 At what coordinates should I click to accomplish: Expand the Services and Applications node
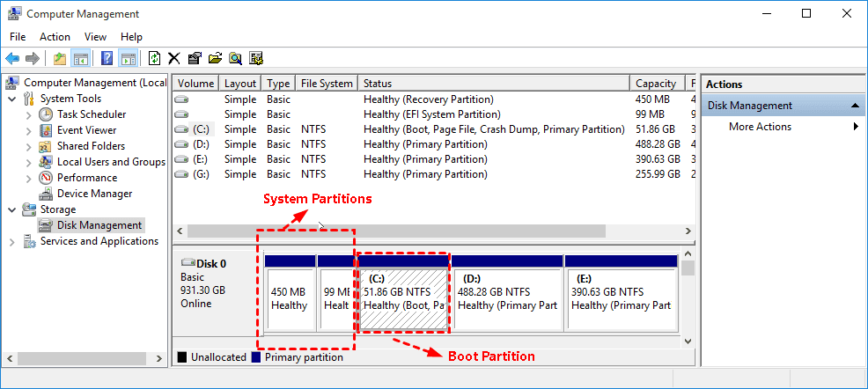coord(12,241)
